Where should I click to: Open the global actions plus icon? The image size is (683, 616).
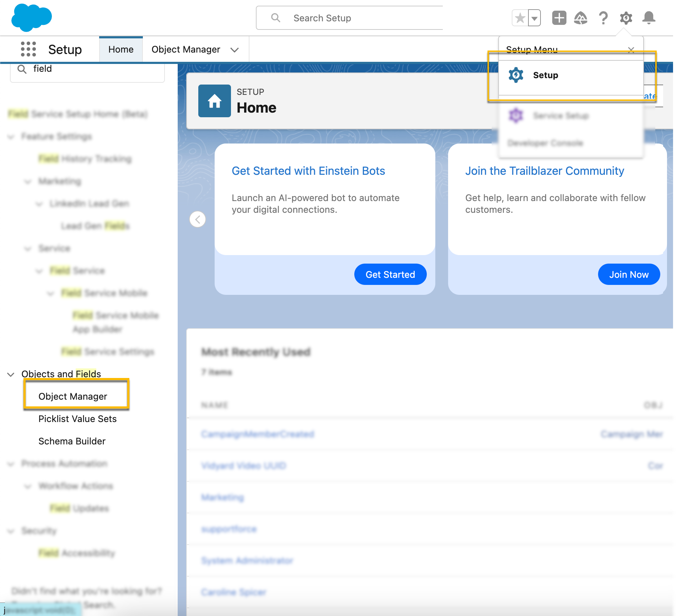tap(559, 18)
